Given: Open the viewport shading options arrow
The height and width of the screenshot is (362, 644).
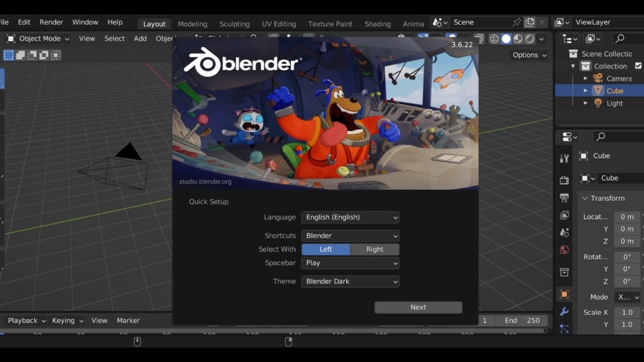Looking at the screenshot, I should [x=542, y=39].
